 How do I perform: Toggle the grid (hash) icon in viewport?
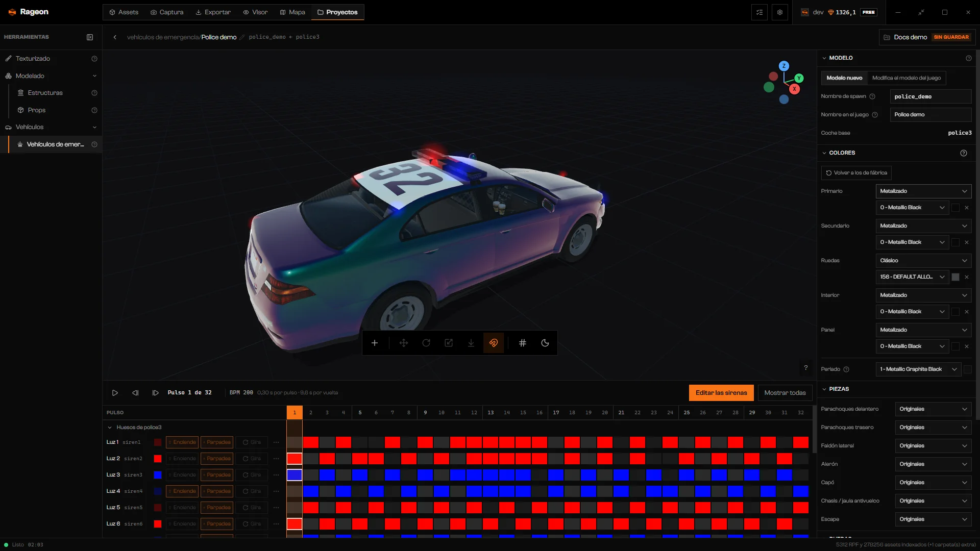(523, 343)
